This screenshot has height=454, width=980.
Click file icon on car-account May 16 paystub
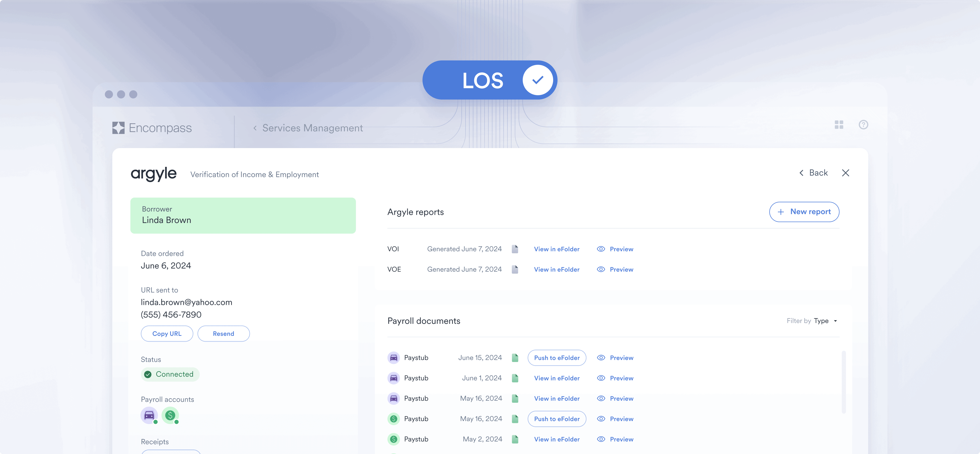click(515, 398)
